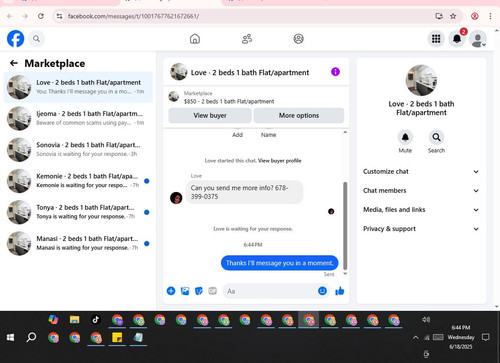Click the chat scrollbar thumb
Image resolution: width=500 pixels, height=363 pixels.
[x=345, y=226]
